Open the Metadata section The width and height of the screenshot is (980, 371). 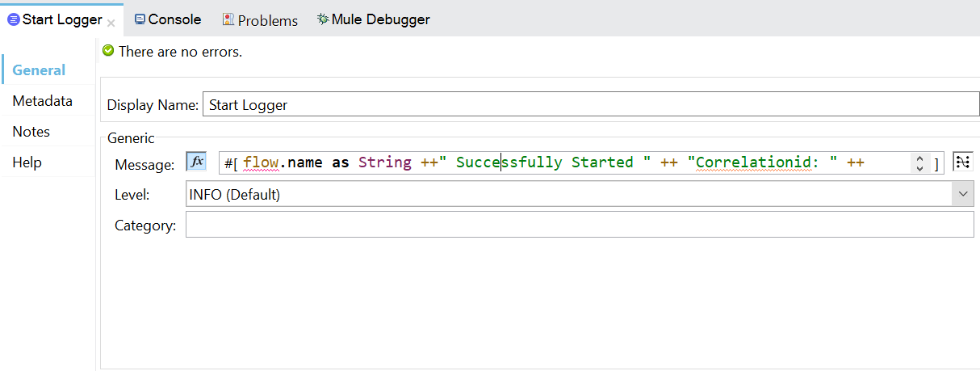coord(42,101)
